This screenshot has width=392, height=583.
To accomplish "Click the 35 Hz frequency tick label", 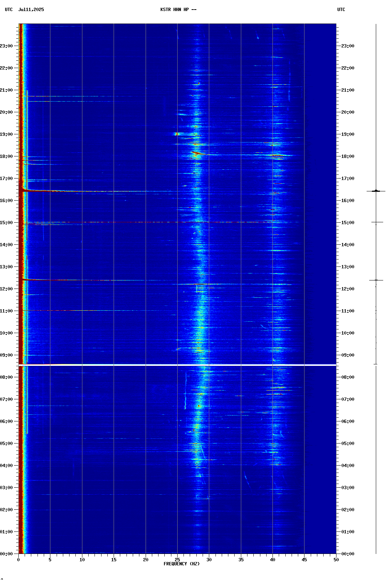I will [241, 560].
